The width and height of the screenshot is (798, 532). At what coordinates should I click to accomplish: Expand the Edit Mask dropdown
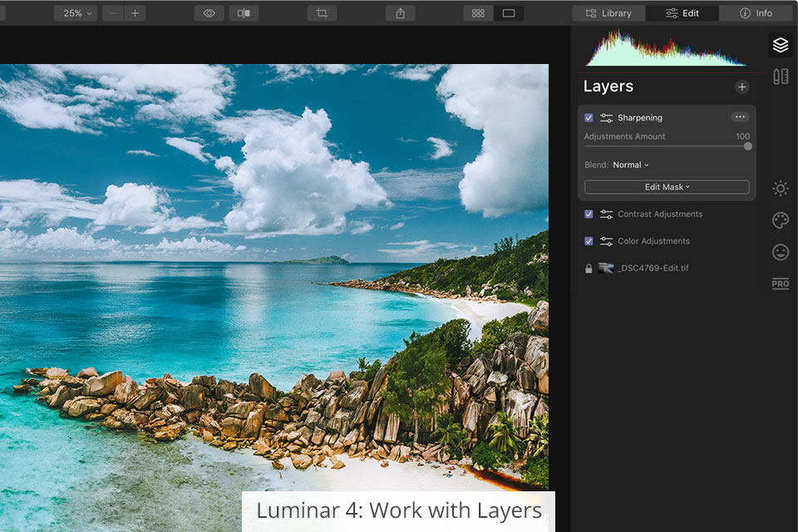[667, 187]
